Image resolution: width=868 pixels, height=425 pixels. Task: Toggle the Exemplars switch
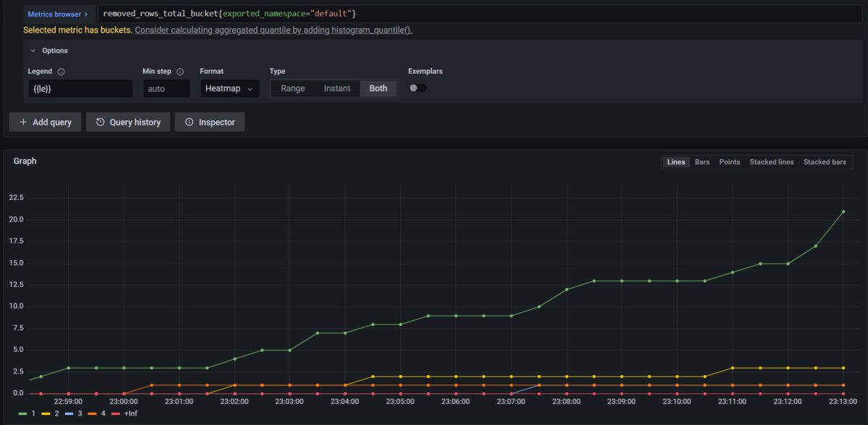417,88
